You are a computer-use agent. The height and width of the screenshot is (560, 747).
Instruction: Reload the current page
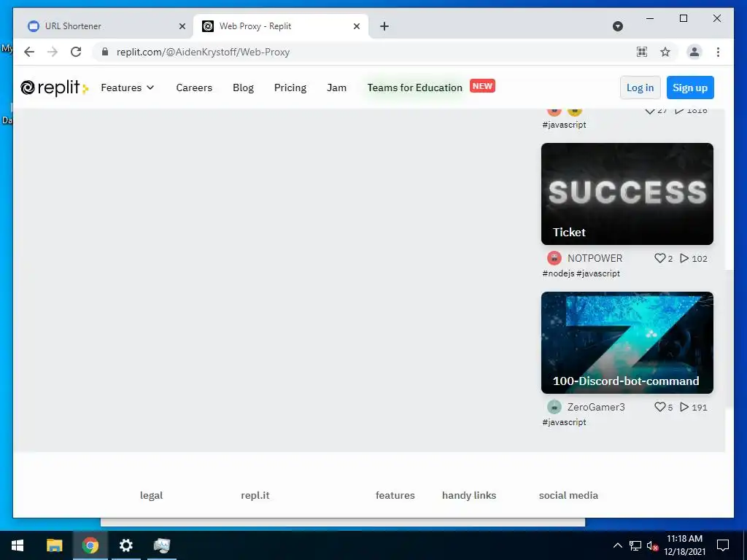click(76, 52)
